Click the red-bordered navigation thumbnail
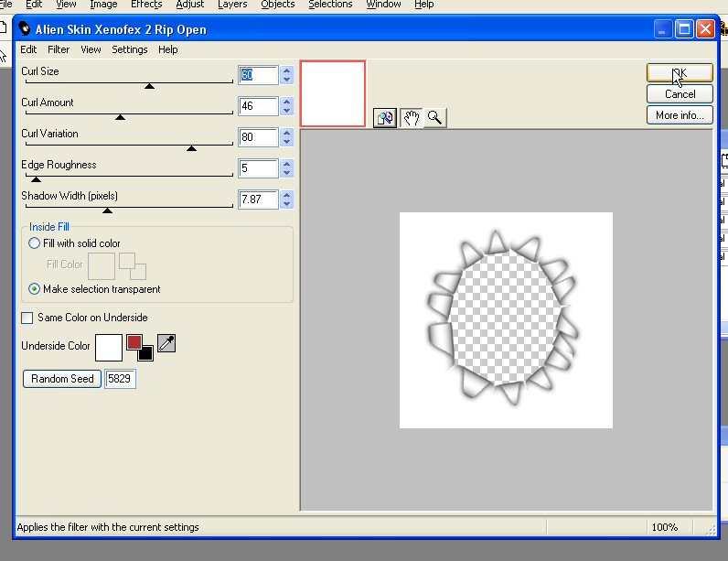This screenshot has height=561, width=728. (333, 93)
